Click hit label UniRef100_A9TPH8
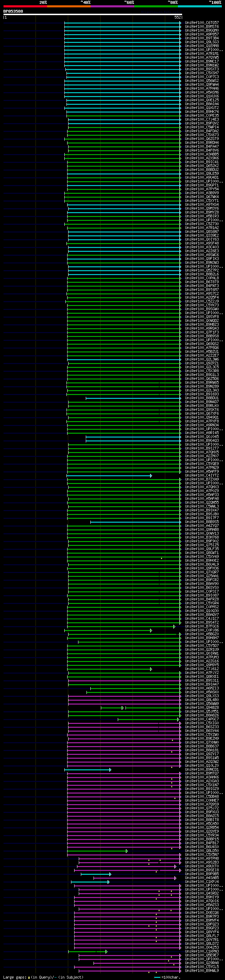The height and width of the screenshot is (980, 225). [x=202, y=859]
